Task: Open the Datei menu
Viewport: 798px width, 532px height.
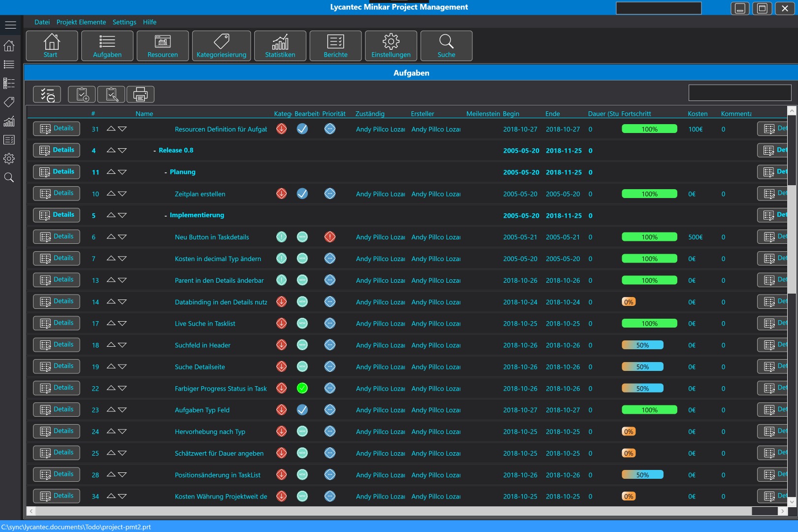Action: [42, 22]
